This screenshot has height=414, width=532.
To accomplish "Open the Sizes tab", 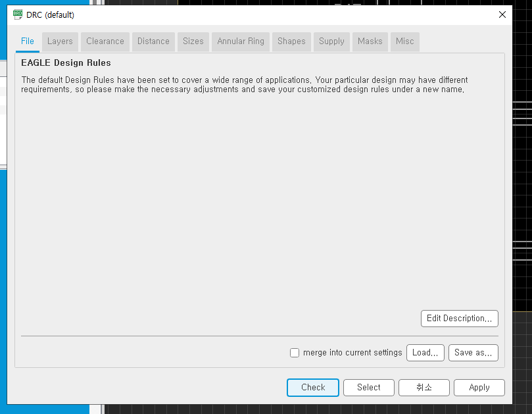I will tap(193, 41).
